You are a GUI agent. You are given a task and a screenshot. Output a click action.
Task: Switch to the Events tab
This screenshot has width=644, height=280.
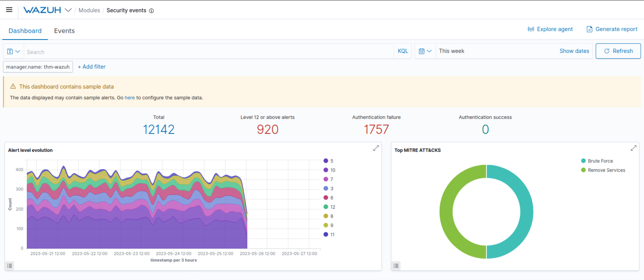click(64, 31)
